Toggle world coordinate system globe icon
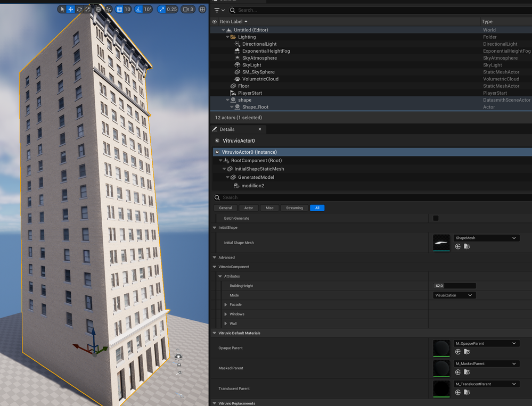The height and width of the screenshot is (406, 532). point(99,9)
